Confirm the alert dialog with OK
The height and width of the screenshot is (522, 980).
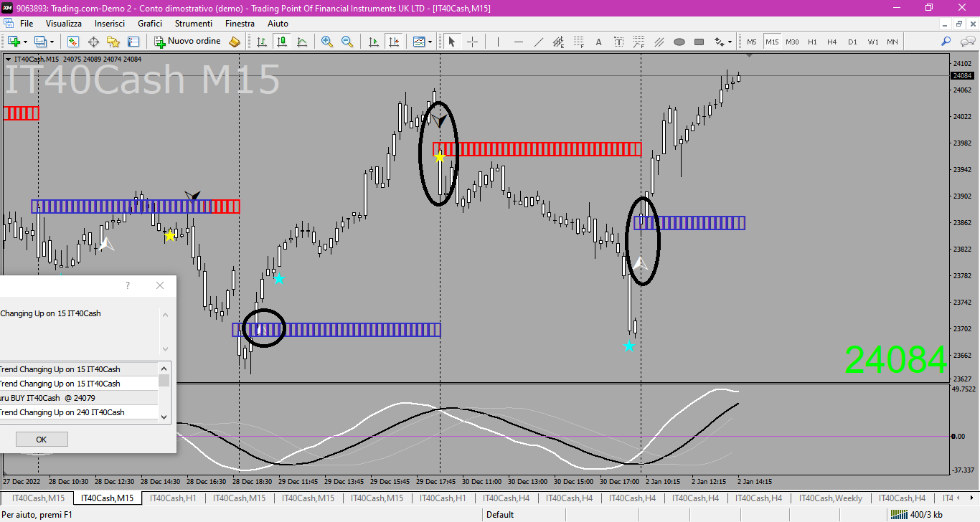click(x=42, y=440)
